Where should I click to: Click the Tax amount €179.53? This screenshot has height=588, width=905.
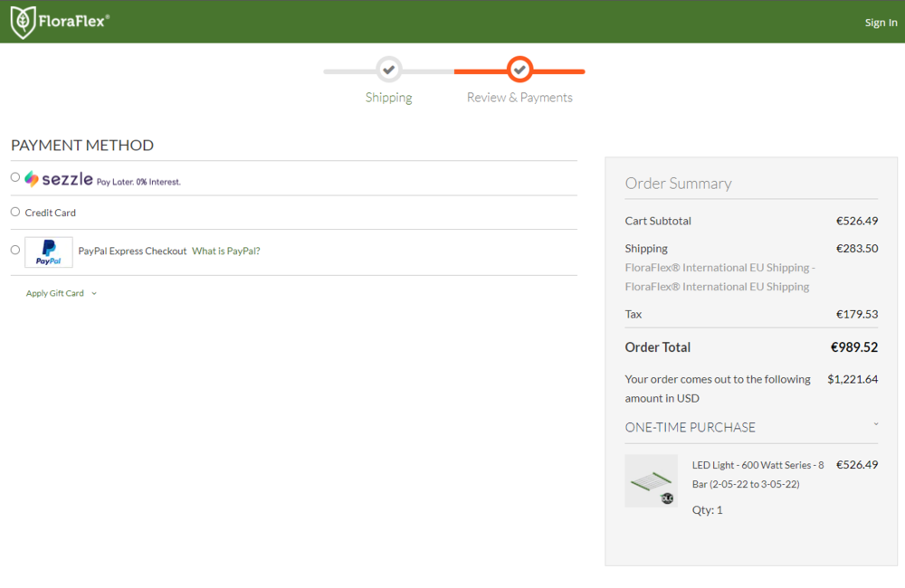pos(857,315)
